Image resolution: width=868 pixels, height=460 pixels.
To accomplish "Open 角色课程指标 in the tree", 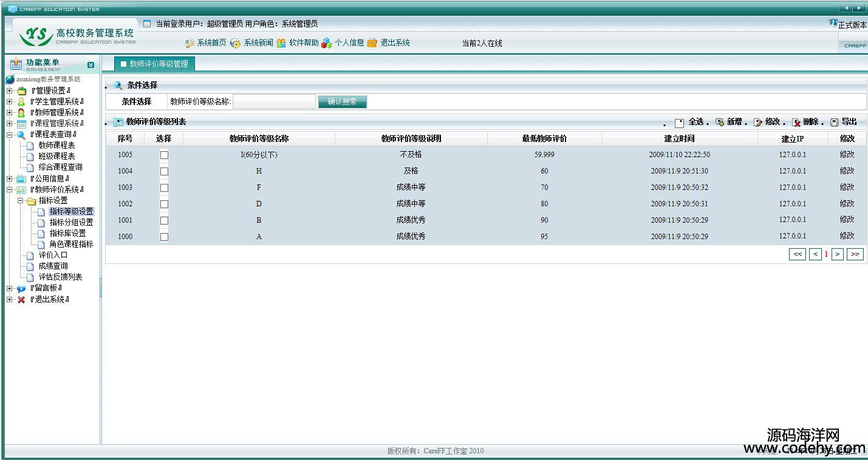I will 71,245.
